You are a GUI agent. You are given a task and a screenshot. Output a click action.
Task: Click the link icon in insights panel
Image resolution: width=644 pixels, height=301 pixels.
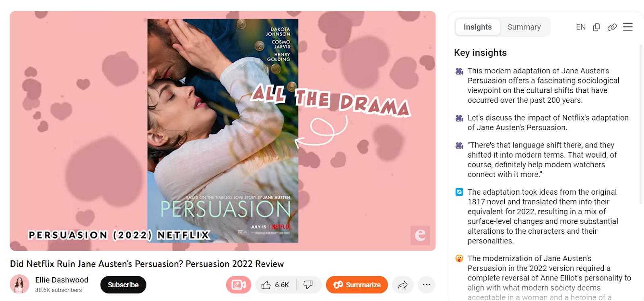(x=612, y=27)
